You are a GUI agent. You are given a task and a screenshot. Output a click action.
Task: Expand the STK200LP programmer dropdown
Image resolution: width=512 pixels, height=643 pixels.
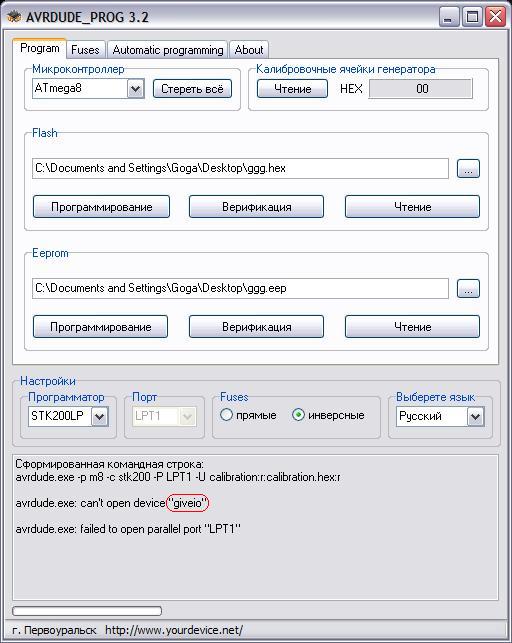pos(100,417)
